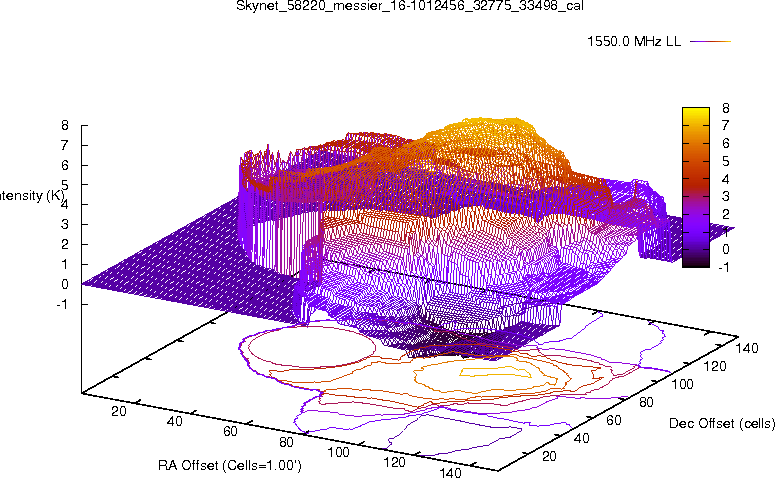Viewport: 775px width, 478px height.
Task: Click the "RA Offset (Cells=1.00')" axis label
Action: [230, 465]
